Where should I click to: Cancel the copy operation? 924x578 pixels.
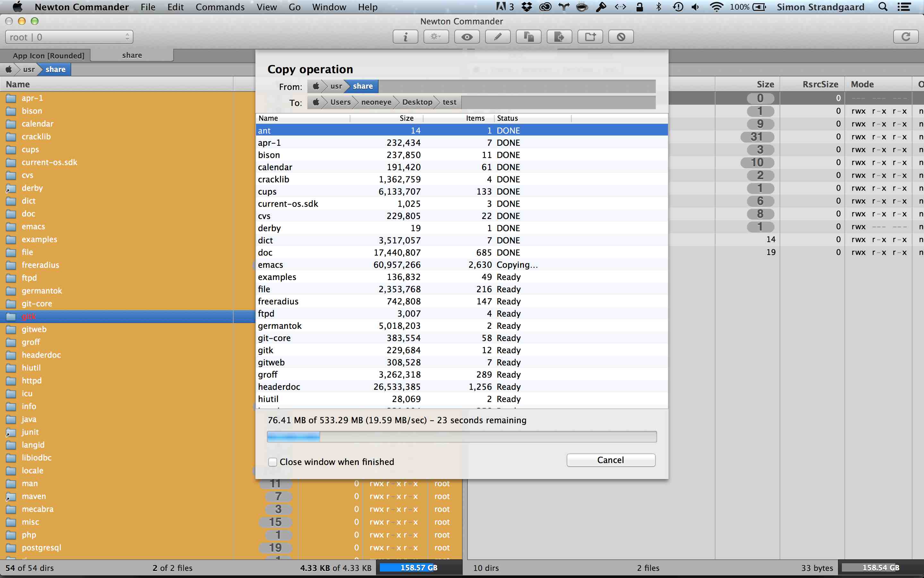click(x=611, y=460)
